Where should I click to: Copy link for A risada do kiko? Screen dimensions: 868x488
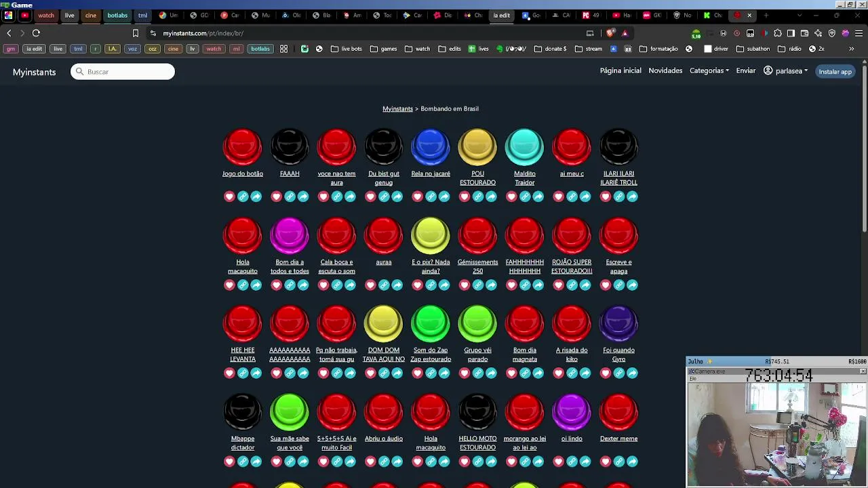point(572,373)
